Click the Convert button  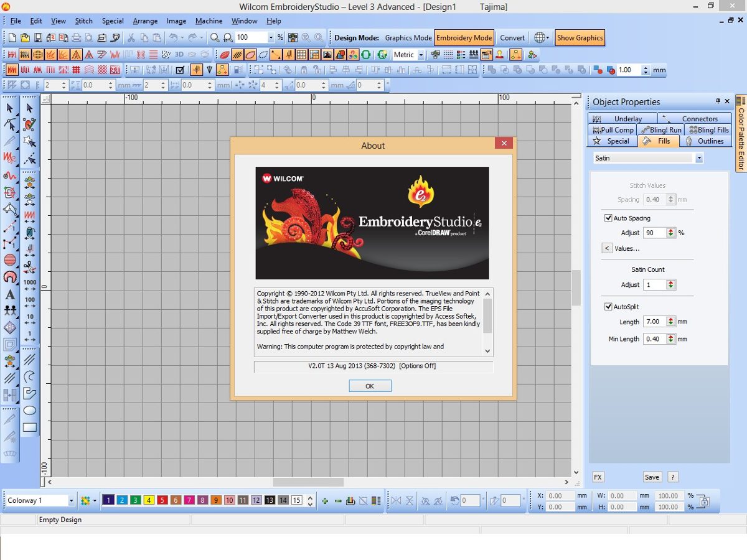(512, 38)
